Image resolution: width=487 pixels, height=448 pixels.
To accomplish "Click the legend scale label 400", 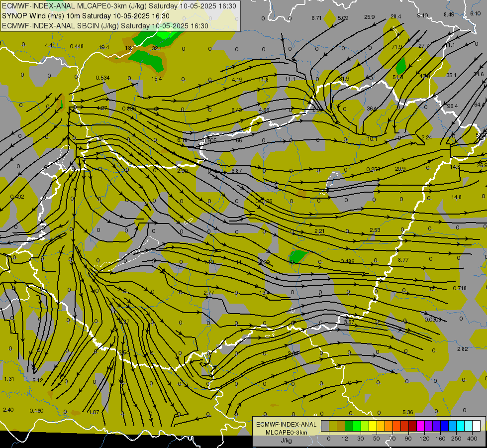I will point(472,439).
